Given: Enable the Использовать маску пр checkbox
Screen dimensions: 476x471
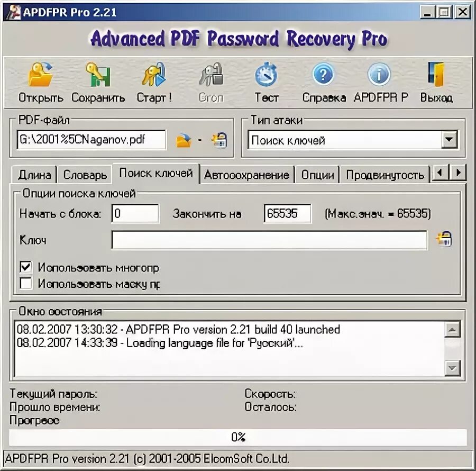Looking at the screenshot, I should tap(26, 283).
